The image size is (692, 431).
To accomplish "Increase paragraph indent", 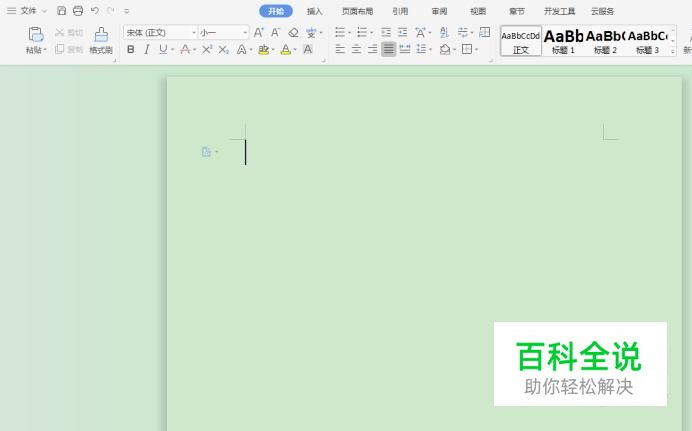I will pyautogui.click(x=402, y=32).
